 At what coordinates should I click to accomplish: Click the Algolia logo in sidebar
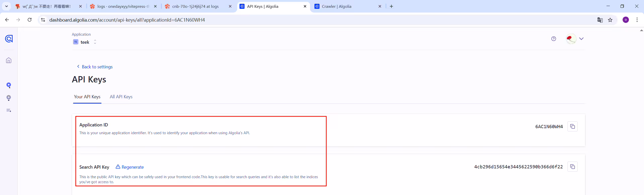pos(9,39)
